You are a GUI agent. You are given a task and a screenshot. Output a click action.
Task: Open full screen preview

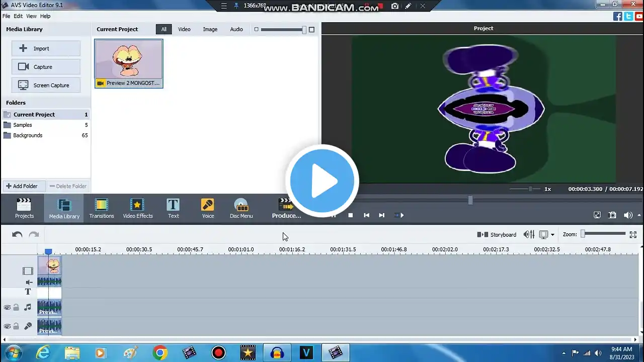tap(597, 215)
